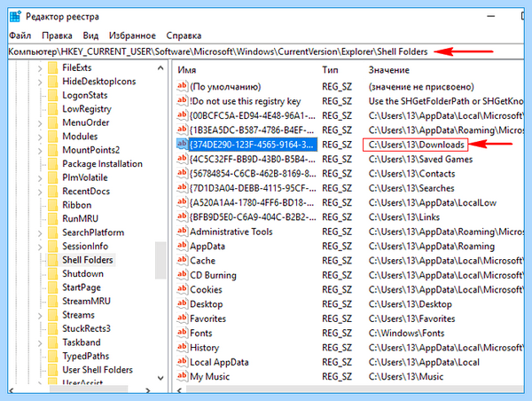Image resolution: width=532 pixels, height=401 pixels.
Task: Click string icon of Cookies value
Action: point(182,289)
